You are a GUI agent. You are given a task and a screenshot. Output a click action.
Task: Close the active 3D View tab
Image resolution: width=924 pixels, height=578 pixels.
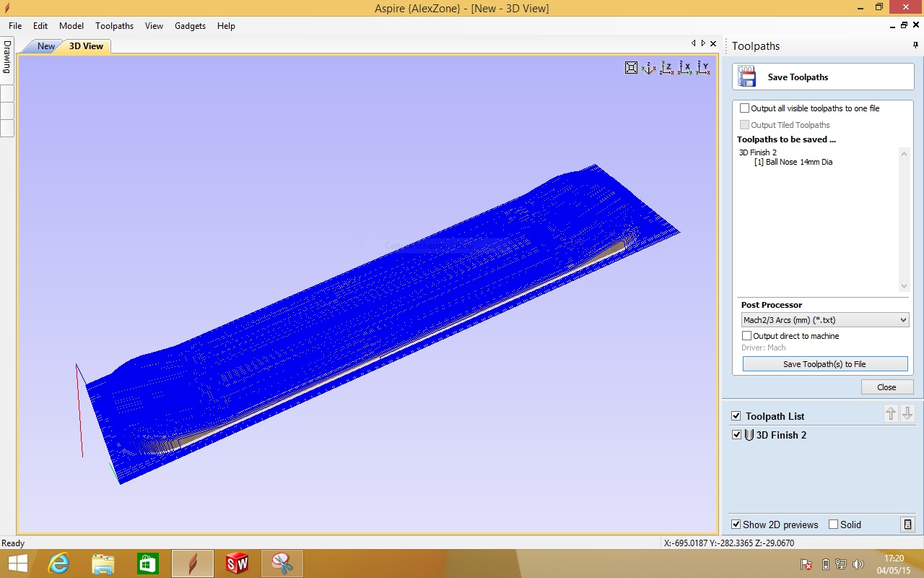click(713, 43)
